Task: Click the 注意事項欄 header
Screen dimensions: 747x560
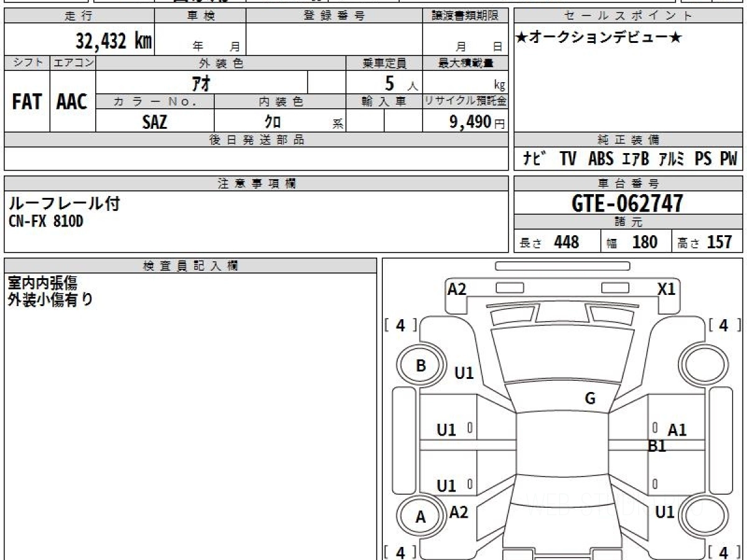Action: pyautogui.click(x=256, y=184)
